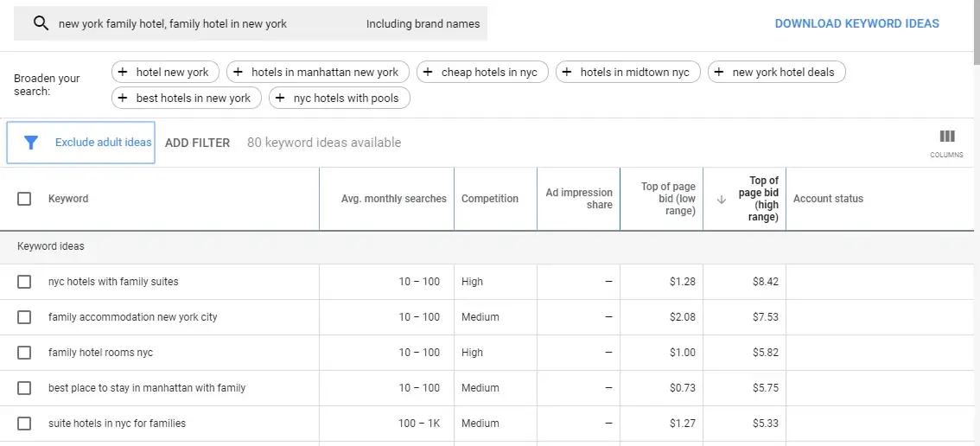Add 'nyc hotels with pools' suggestion
This screenshot has width=980, height=446.
point(339,98)
